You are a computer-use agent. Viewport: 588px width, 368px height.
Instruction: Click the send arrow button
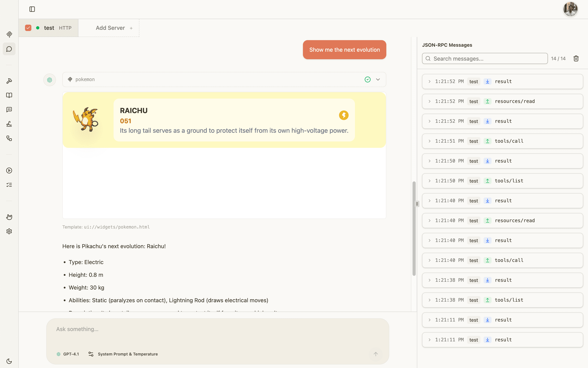(x=376, y=354)
